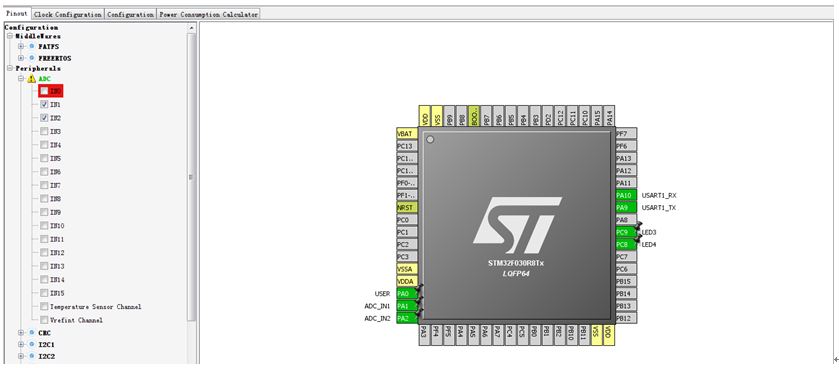Click the blue dot icon next to I2C1
The width and height of the screenshot is (839, 368).
[x=32, y=344]
